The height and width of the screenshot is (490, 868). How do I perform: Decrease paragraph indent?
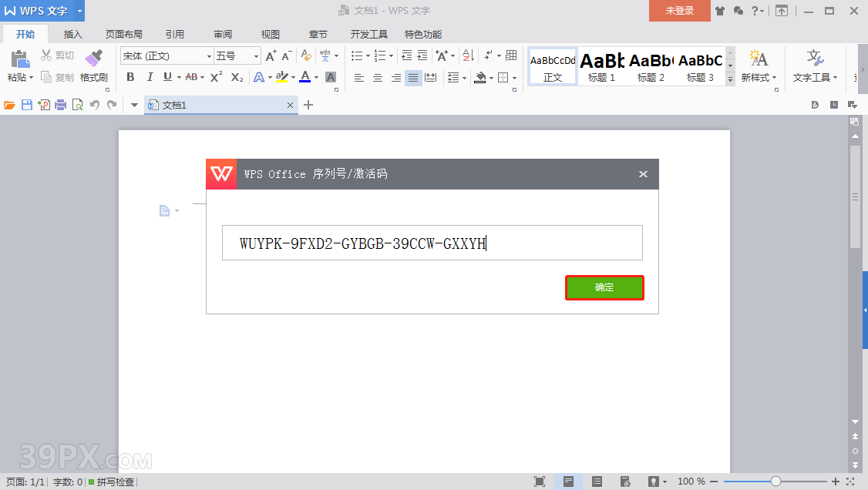coord(407,55)
